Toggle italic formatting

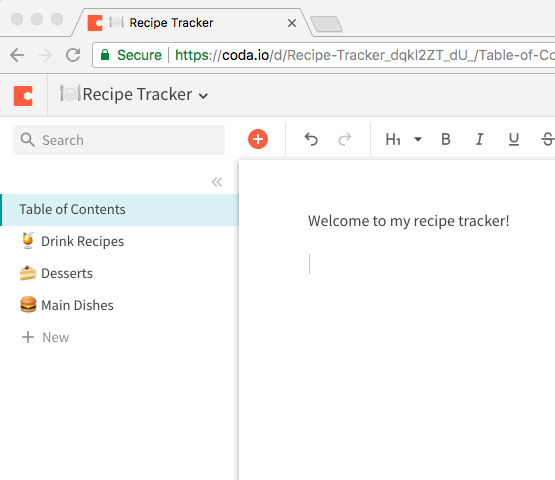(480, 139)
